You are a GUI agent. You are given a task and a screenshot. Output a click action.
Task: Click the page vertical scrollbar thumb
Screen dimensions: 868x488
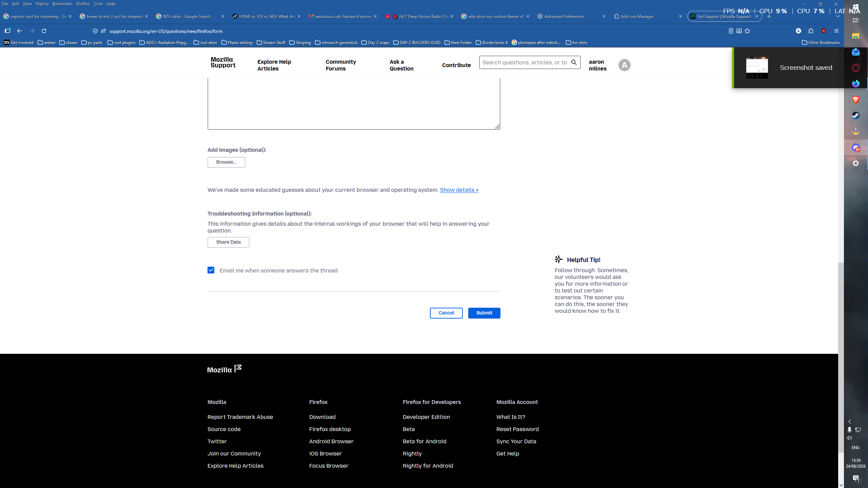point(841,358)
